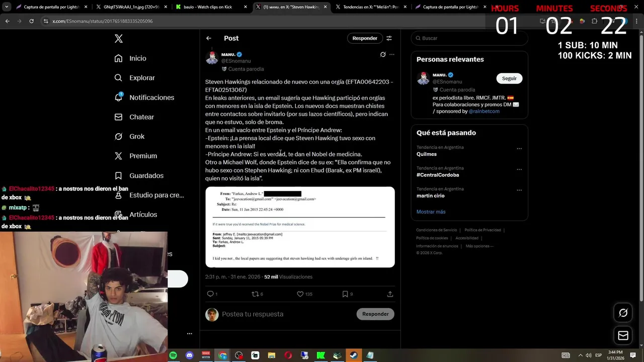Click the Notificaciones bell icon
The width and height of the screenshot is (644, 362).
point(118,98)
